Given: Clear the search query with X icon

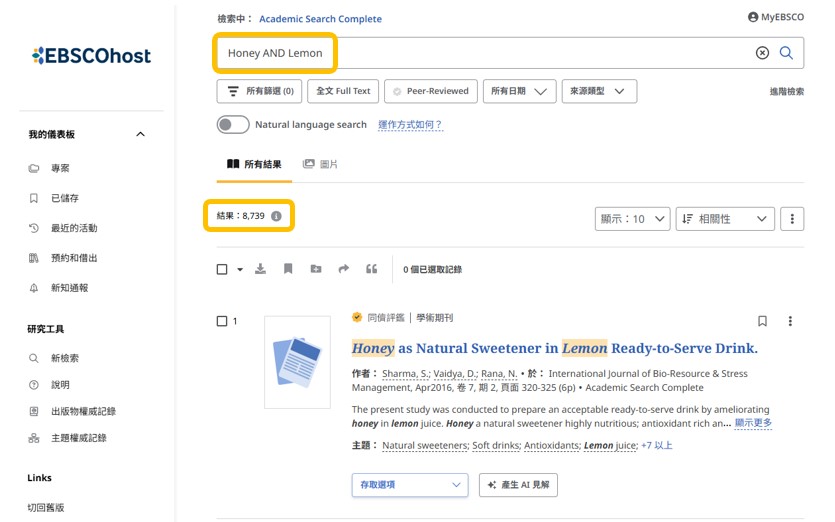Looking at the screenshot, I should 762,53.
